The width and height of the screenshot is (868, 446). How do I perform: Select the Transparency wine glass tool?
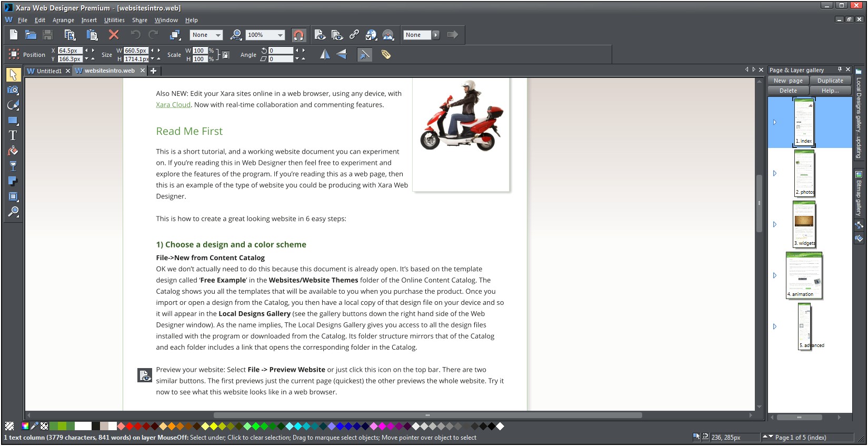(x=13, y=166)
